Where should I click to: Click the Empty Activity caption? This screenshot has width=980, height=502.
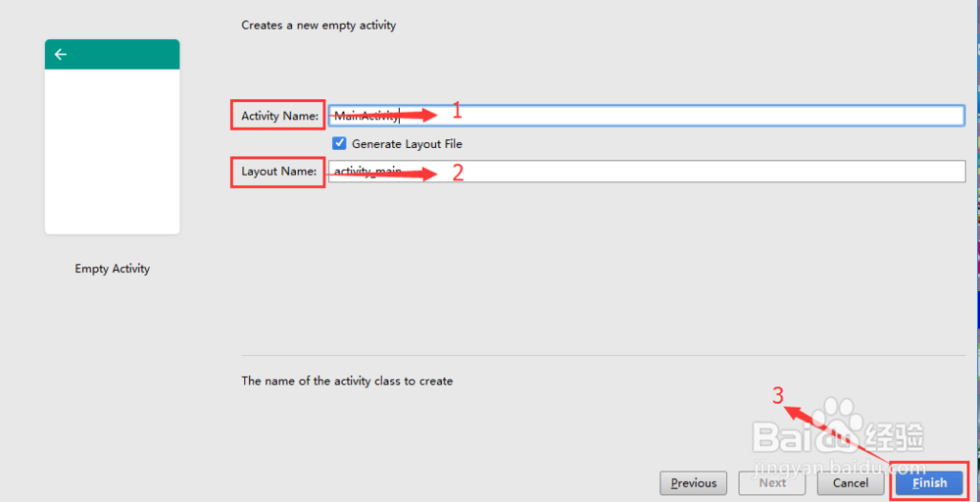tap(112, 269)
